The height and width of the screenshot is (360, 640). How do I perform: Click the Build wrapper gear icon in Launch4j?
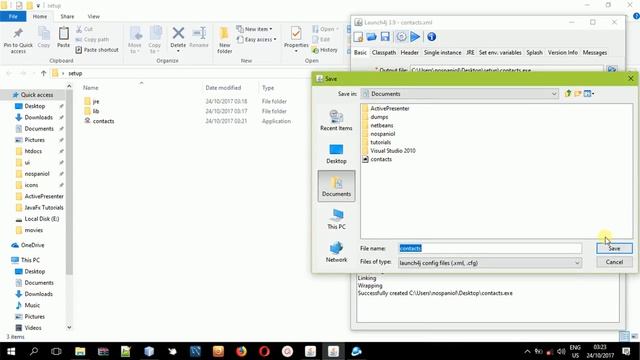click(401, 37)
